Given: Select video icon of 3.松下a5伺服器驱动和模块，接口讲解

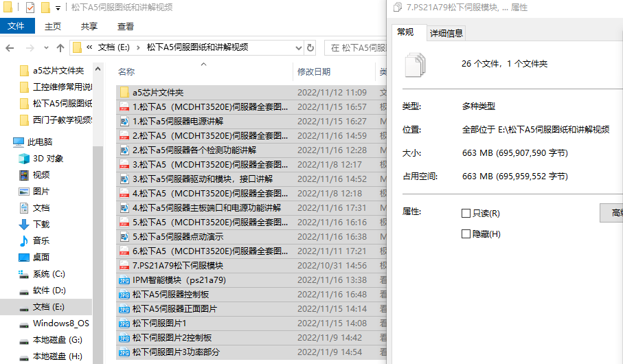Looking at the screenshot, I should point(124,179).
